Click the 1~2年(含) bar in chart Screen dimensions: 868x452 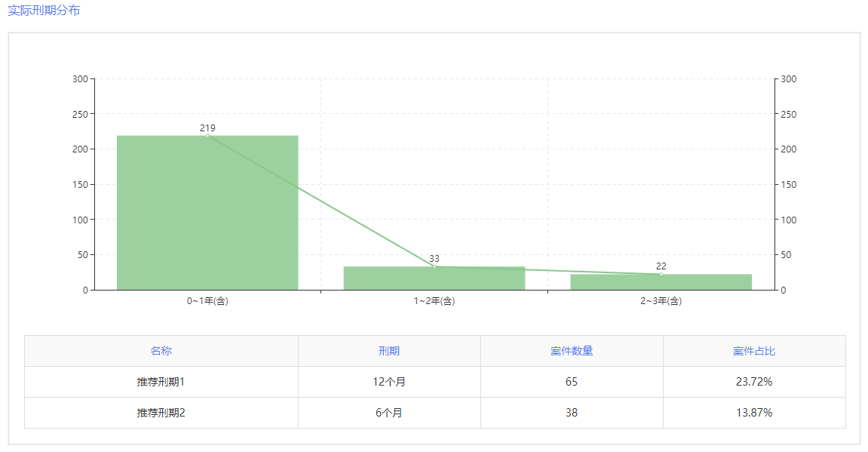(x=434, y=278)
